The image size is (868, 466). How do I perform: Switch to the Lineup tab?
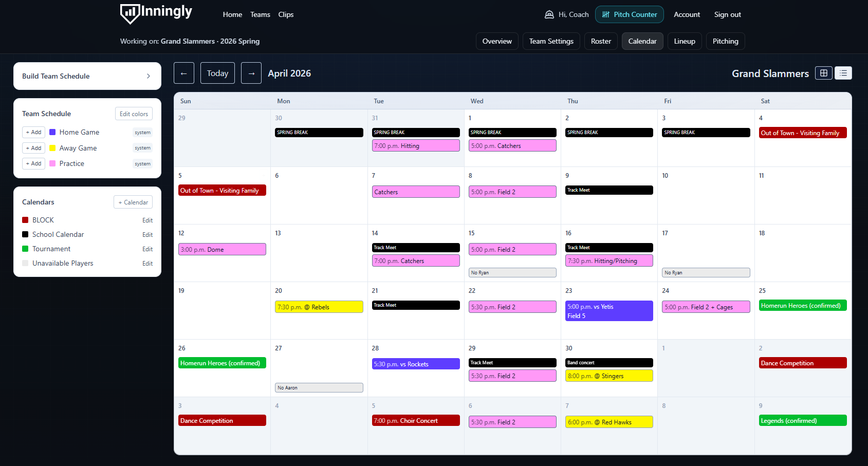tap(684, 41)
